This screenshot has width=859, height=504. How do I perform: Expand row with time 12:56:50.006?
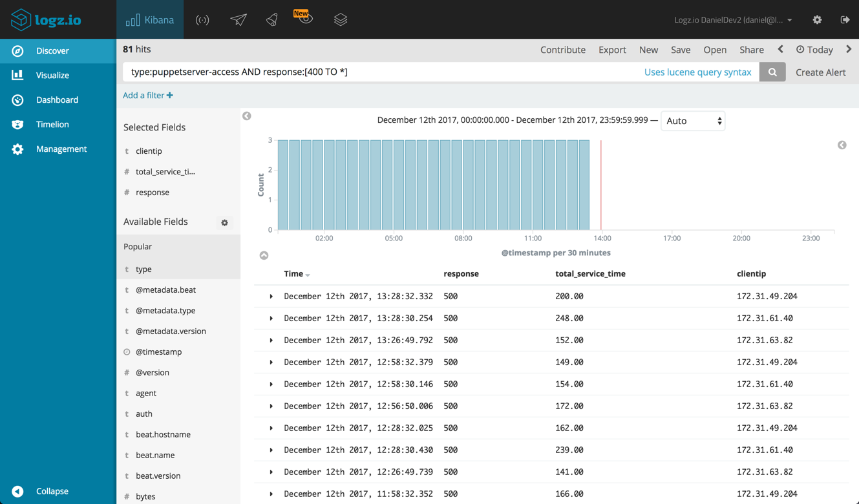pos(271,406)
